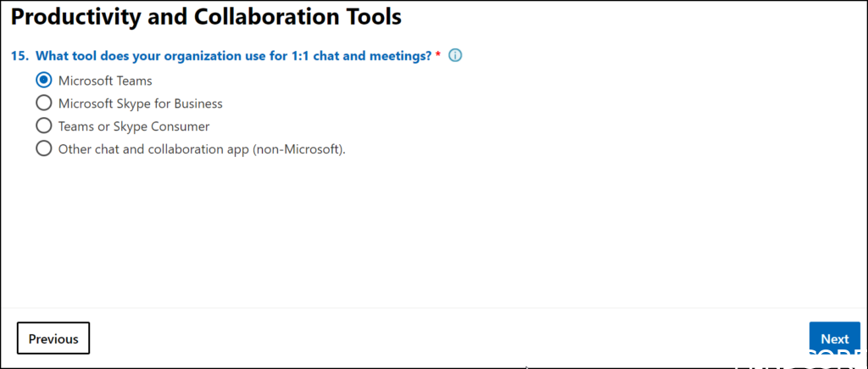Image resolution: width=868 pixels, height=369 pixels.
Task: Click the info icon beside question 15
Action: (455, 56)
